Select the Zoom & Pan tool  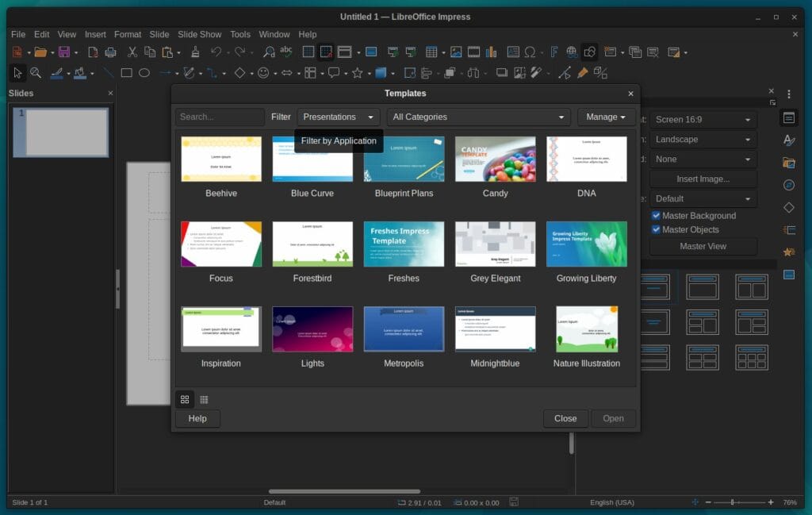tap(36, 73)
